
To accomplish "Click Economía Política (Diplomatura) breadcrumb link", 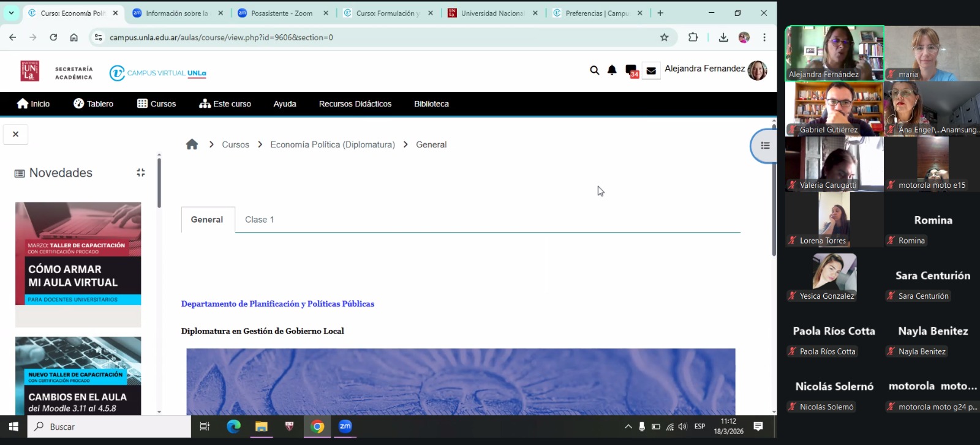I will coord(333,144).
